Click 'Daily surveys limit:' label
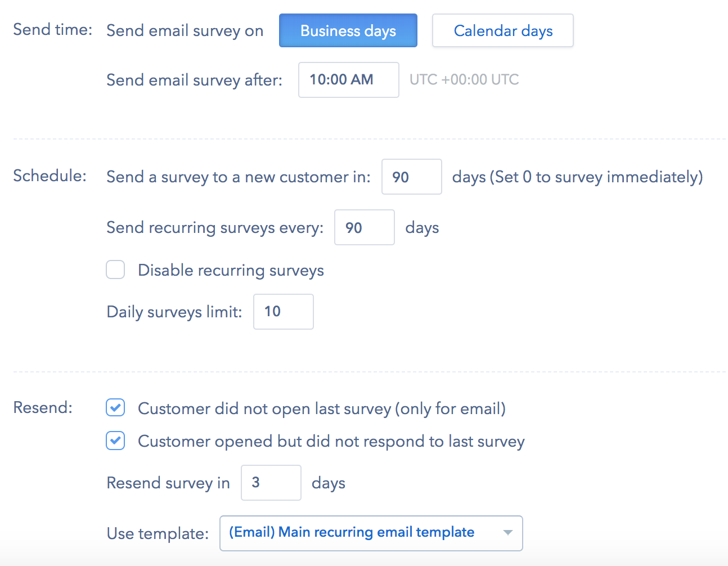 click(174, 312)
